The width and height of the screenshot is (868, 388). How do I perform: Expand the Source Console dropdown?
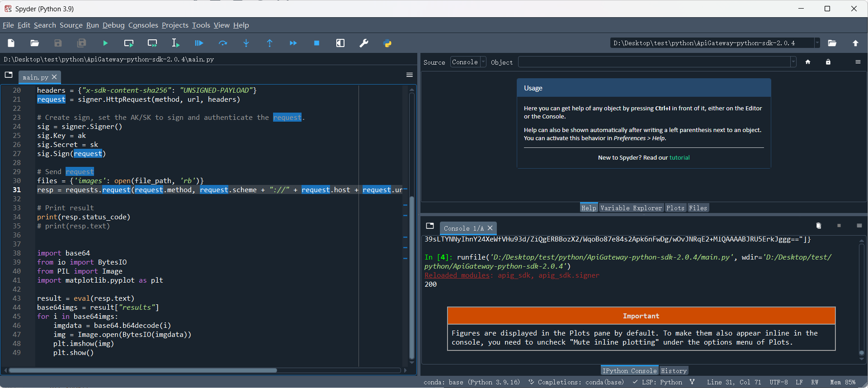coord(483,62)
